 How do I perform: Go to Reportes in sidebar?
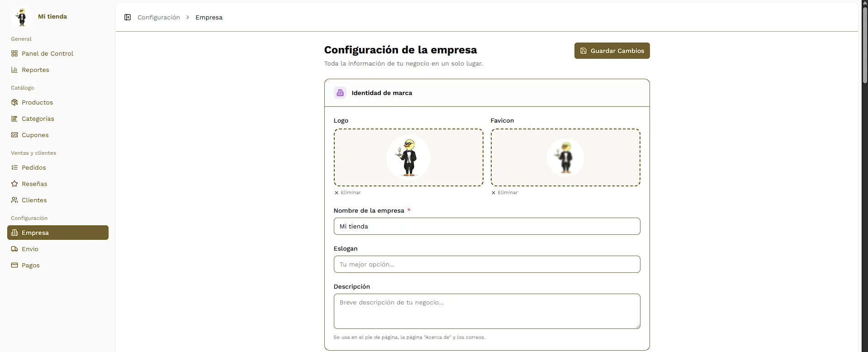(x=58, y=70)
